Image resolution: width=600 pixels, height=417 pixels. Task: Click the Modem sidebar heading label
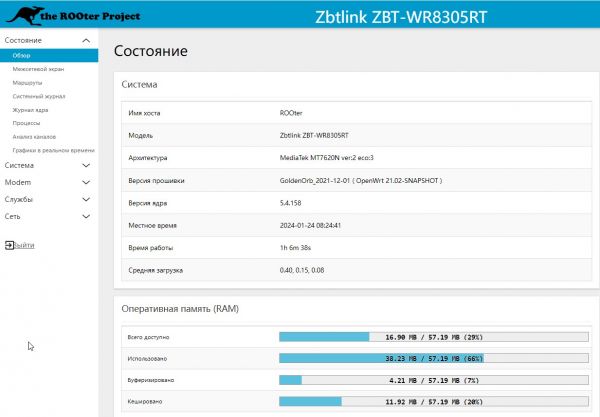coord(18,182)
